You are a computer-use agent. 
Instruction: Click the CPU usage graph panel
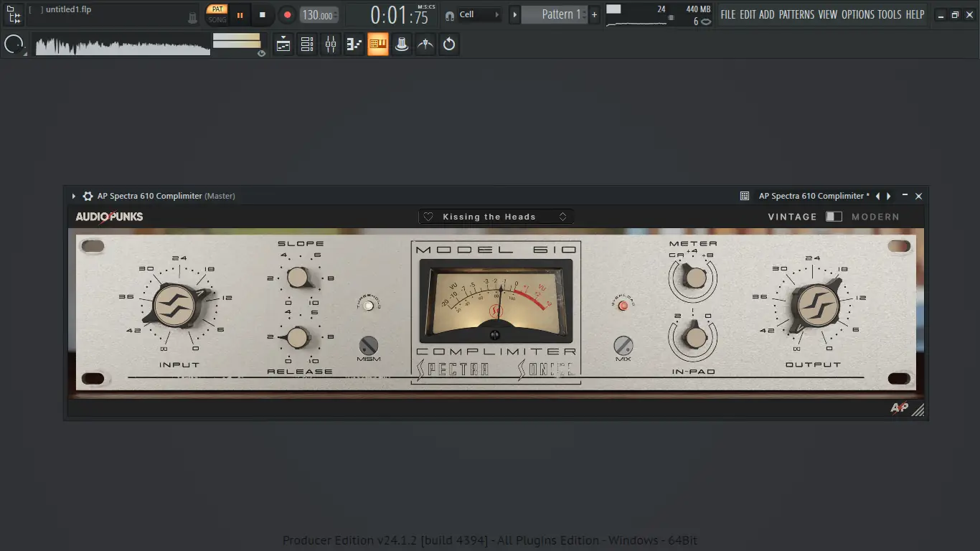636,15
